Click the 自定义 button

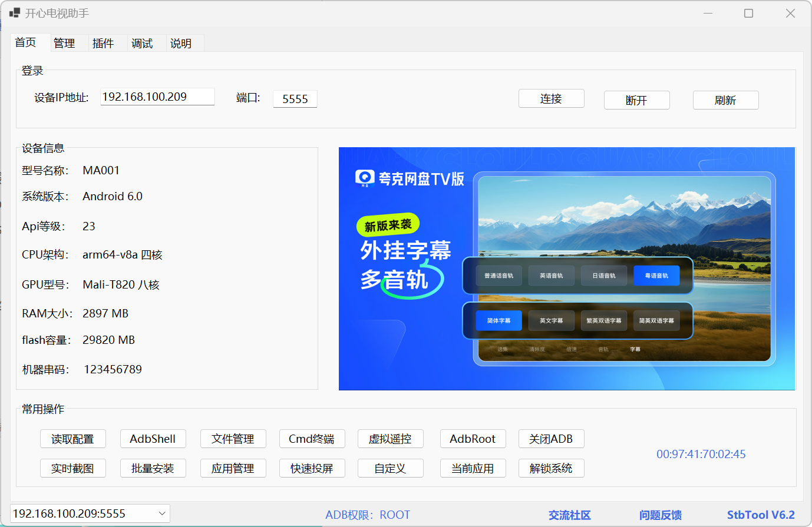391,469
